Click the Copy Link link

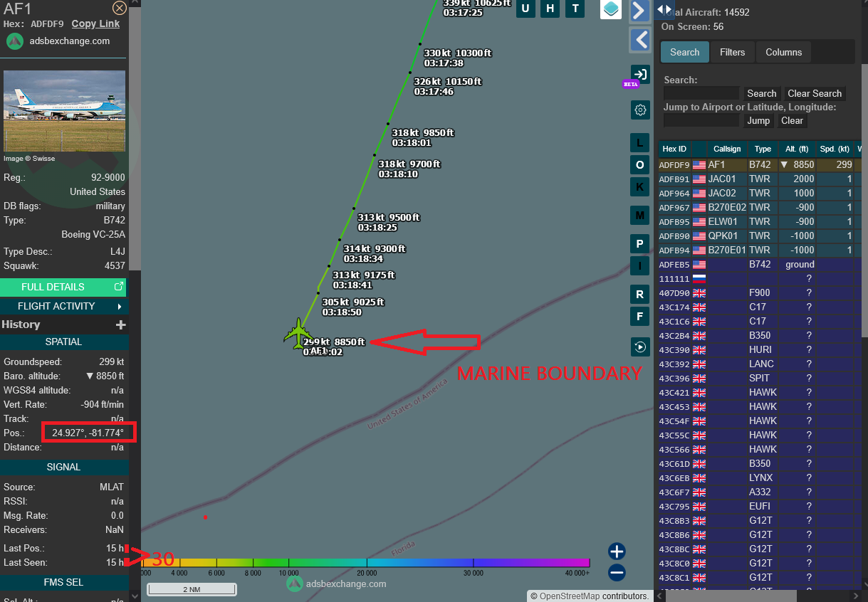[x=95, y=23]
